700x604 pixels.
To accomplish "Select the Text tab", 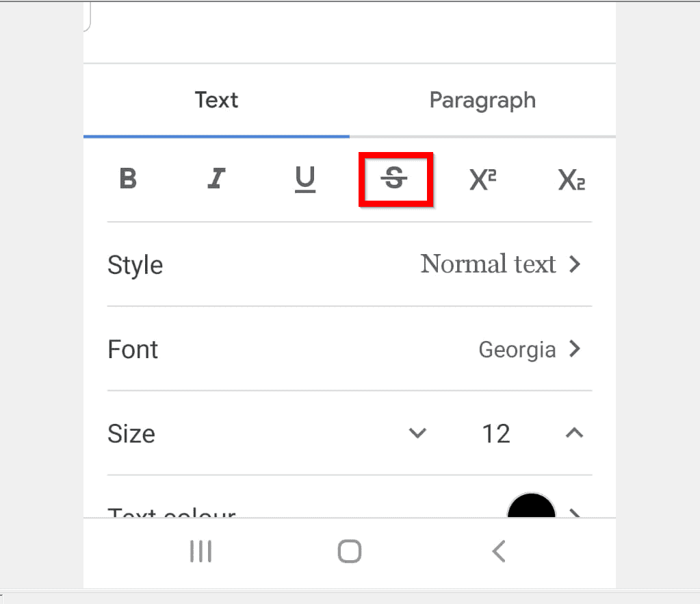I will click(x=216, y=100).
